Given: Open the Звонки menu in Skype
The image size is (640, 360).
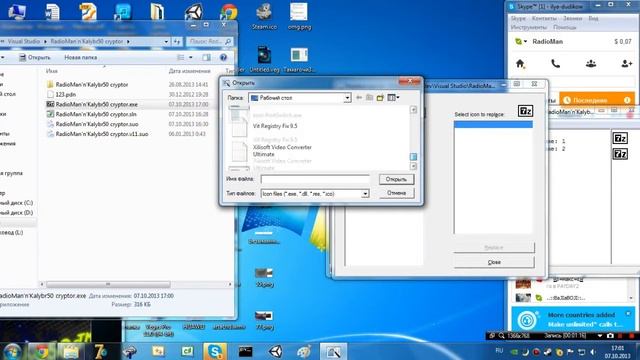Looking at the screenshot, I should coord(572,19).
